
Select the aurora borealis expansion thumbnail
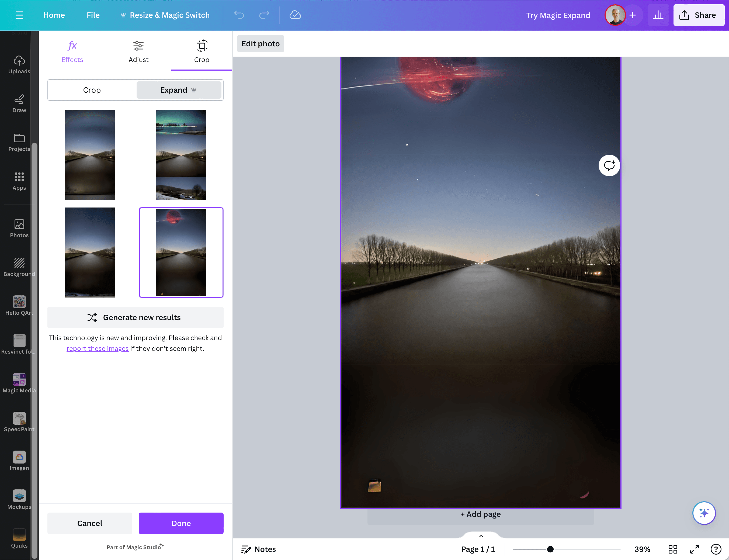pos(180,155)
